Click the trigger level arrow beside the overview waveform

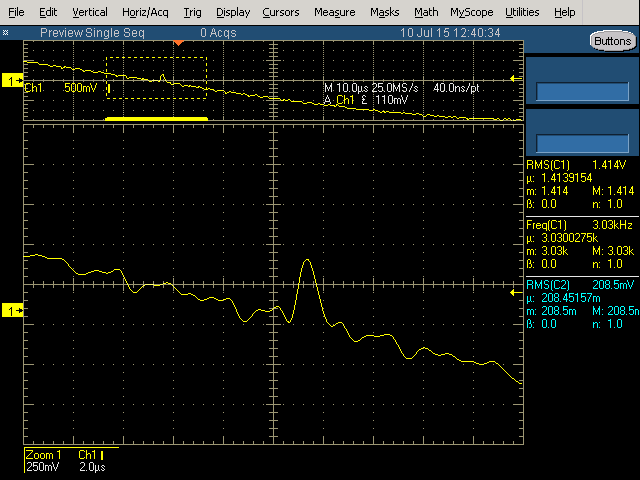click(516, 79)
